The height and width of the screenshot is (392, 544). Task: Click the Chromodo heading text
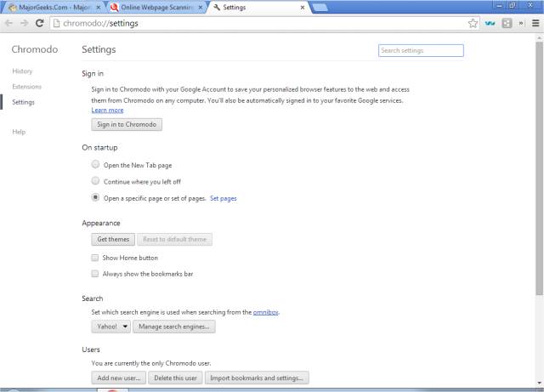[x=35, y=49]
